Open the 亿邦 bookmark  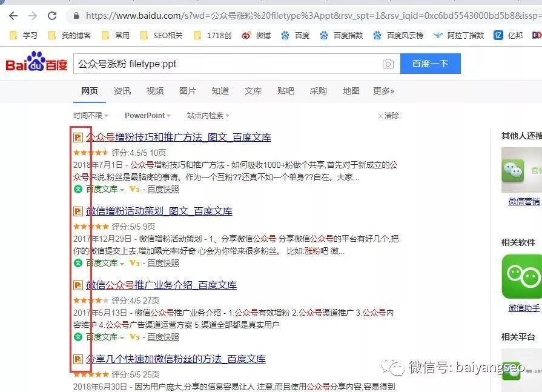[508, 35]
